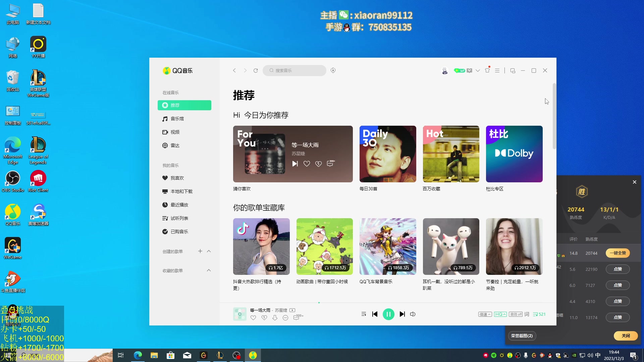644x362 pixels.
Task: Click 点赞 in the 22190 row
Action: click(x=618, y=269)
